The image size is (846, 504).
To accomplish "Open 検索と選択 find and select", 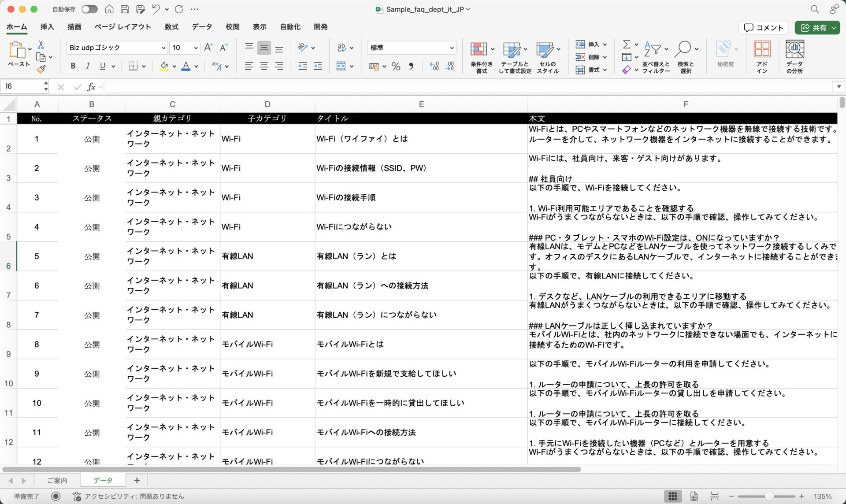I will click(686, 57).
